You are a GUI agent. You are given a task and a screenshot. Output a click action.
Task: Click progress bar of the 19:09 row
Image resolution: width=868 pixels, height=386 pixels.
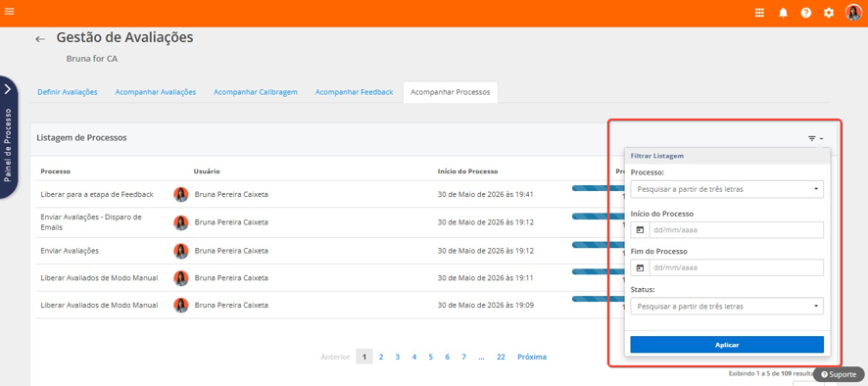tap(598, 300)
